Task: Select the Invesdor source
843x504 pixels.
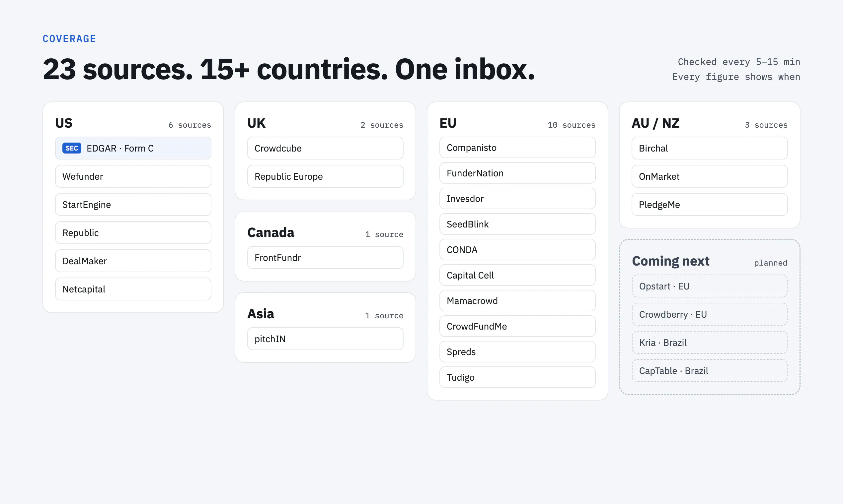Action: [517, 198]
